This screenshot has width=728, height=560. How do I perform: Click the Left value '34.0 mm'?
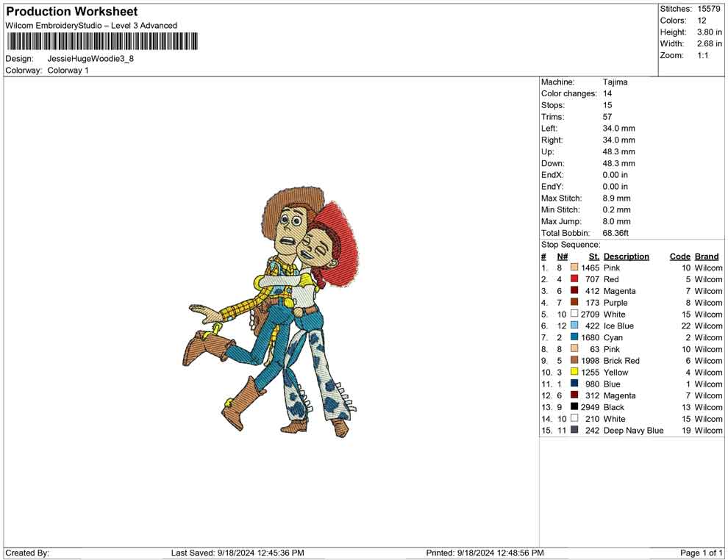click(619, 129)
